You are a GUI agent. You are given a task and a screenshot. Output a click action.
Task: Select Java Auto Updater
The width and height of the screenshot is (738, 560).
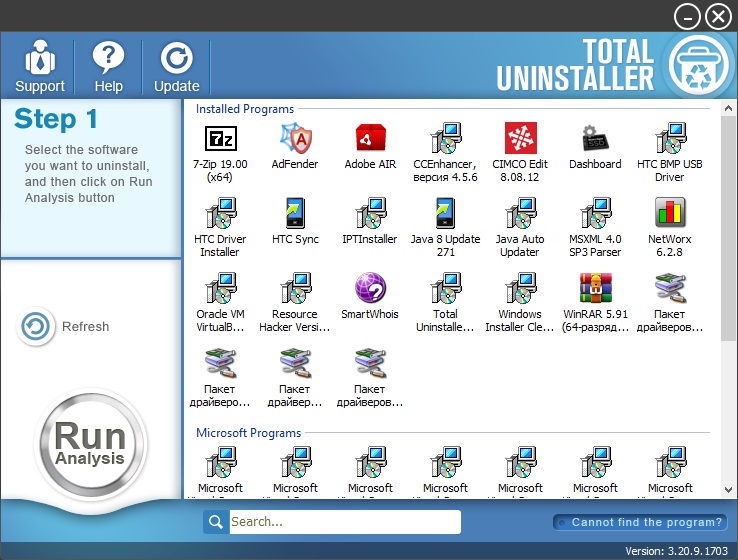(520, 228)
